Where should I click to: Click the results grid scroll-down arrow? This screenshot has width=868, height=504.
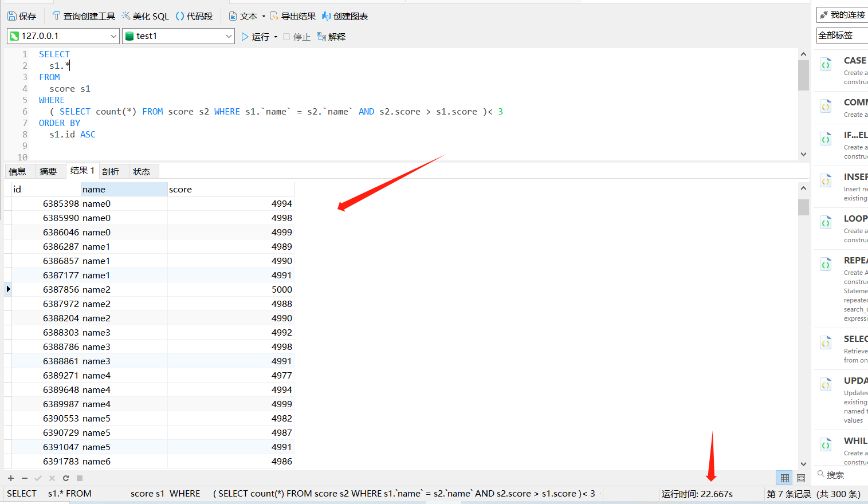[x=803, y=464]
